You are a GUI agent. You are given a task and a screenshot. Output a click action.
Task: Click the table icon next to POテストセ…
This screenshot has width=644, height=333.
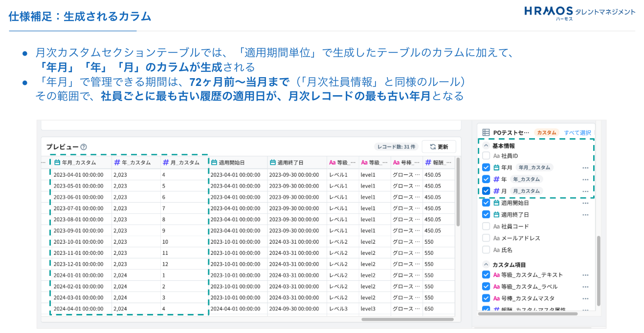(486, 132)
